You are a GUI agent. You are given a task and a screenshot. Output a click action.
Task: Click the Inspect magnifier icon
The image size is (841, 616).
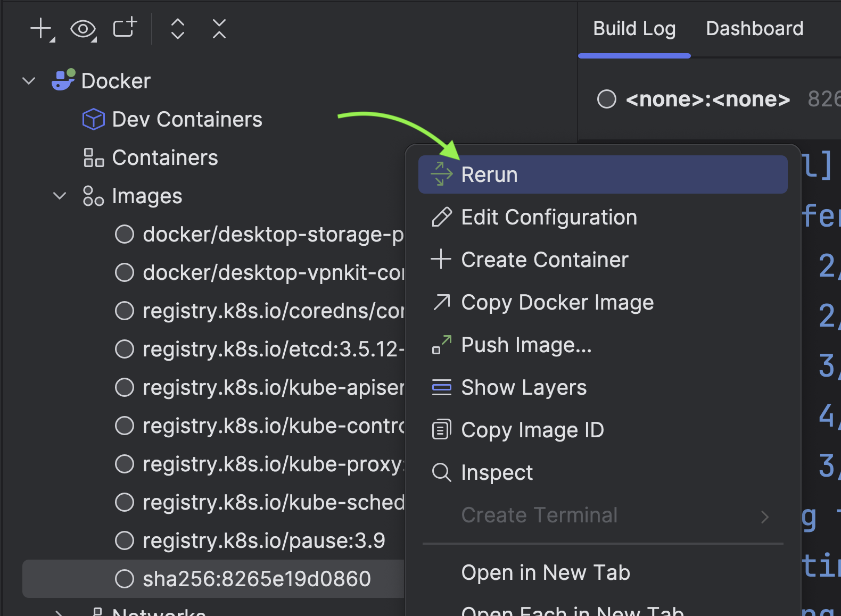click(x=441, y=472)
